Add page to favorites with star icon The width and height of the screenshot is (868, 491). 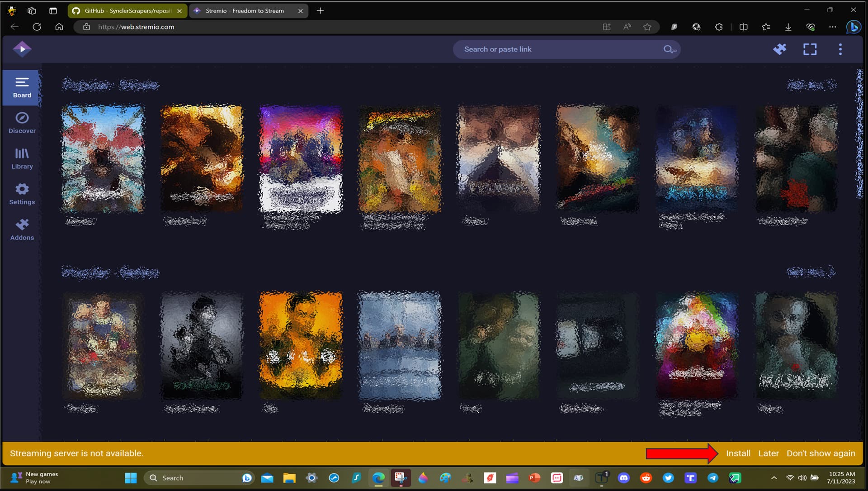[x=647, y=27]
